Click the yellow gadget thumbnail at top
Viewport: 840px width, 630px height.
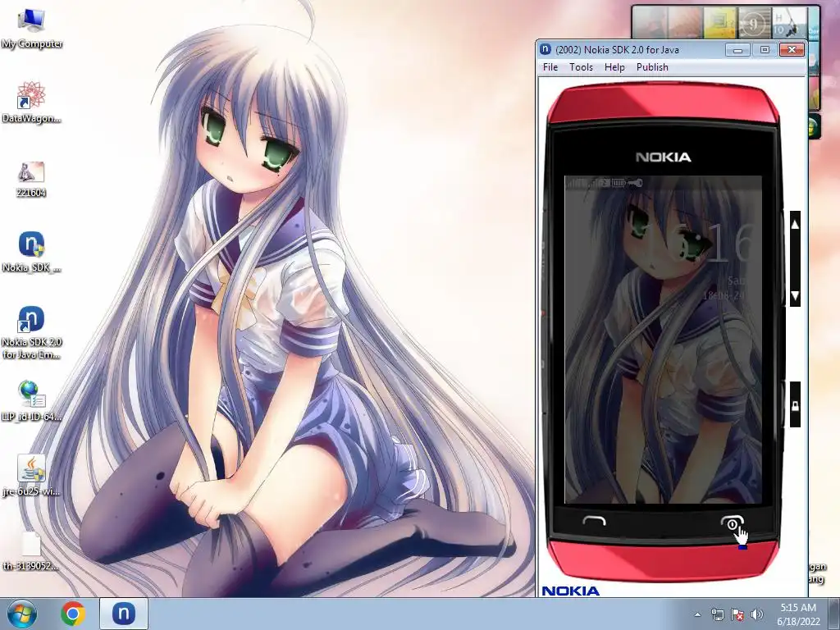pos(720,24)
